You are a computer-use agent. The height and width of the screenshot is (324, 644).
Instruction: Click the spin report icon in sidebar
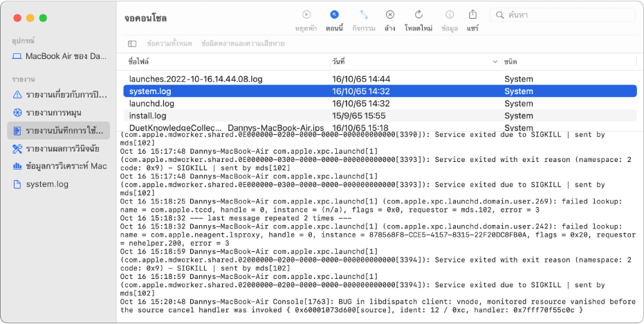[x=17, y=113]
